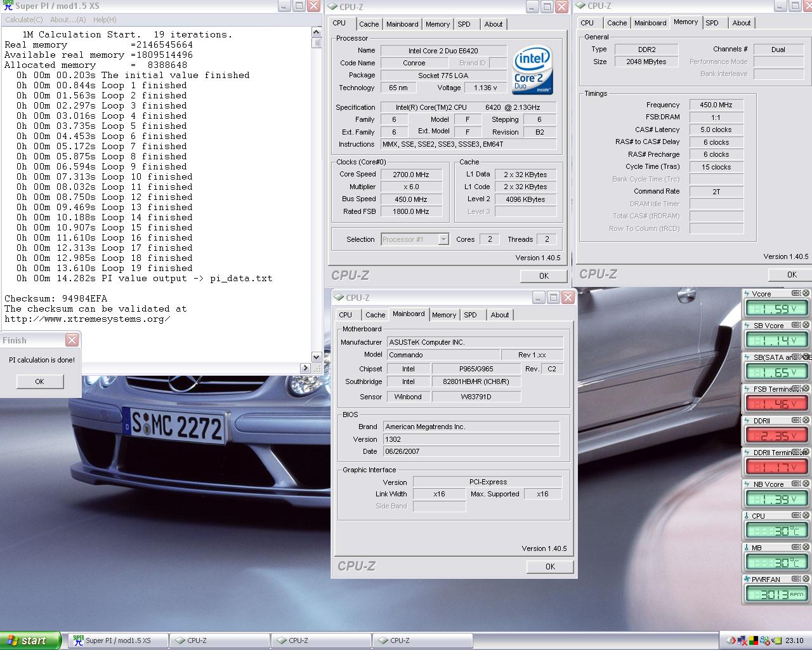Close the DDRII Termination sensor gadget
This screenshot has width=812, height=650.
(x=806, y=453)
